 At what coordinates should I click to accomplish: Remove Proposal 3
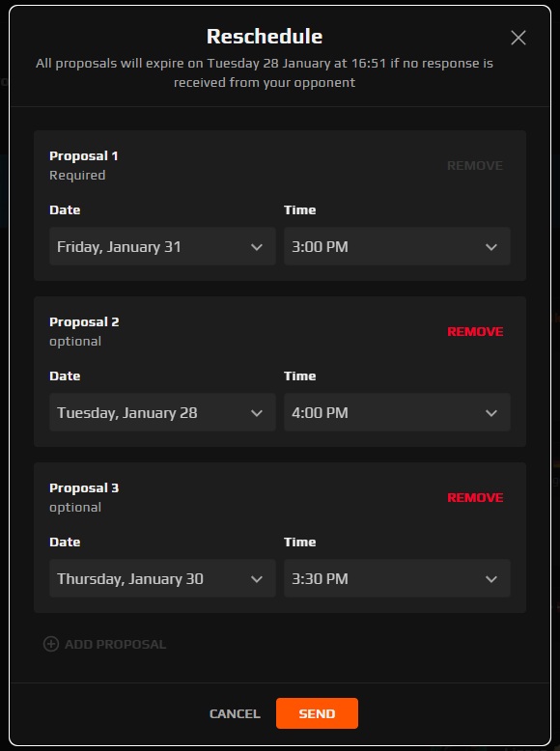click(x=475, y=498)
